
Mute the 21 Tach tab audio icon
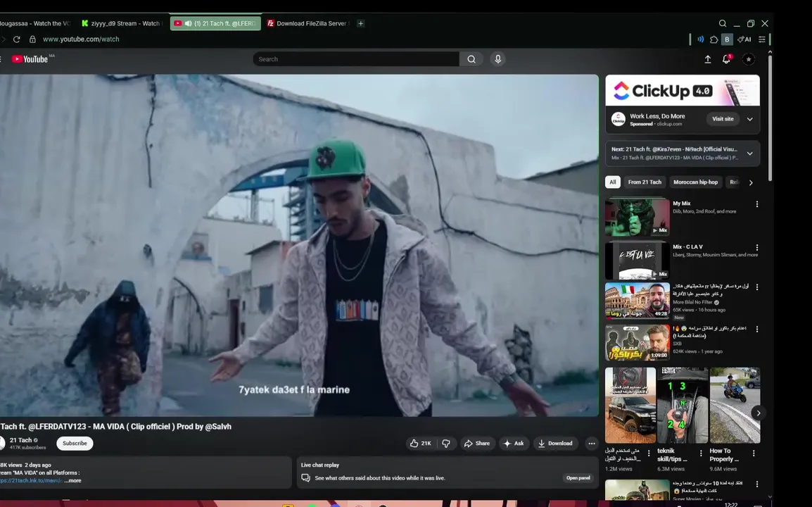[x=189, y=23]
